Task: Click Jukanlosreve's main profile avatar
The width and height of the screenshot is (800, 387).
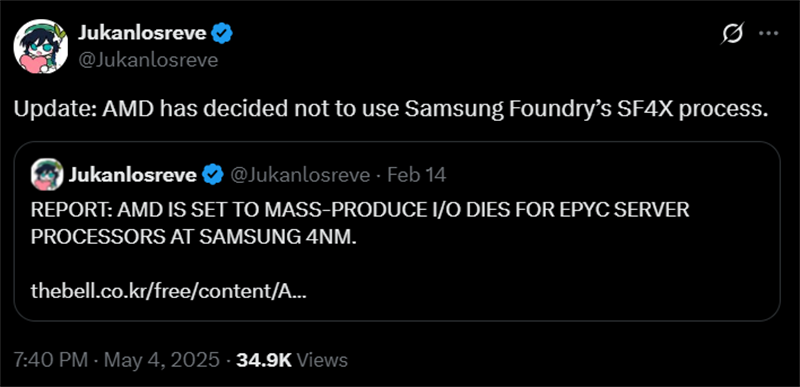Action: (x=40, y=46)
